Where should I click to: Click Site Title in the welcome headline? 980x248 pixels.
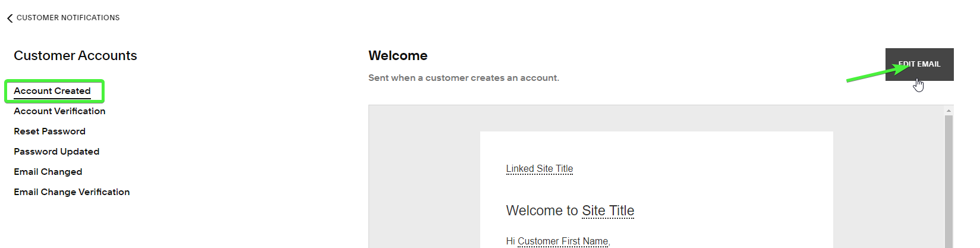pos(608,211)
